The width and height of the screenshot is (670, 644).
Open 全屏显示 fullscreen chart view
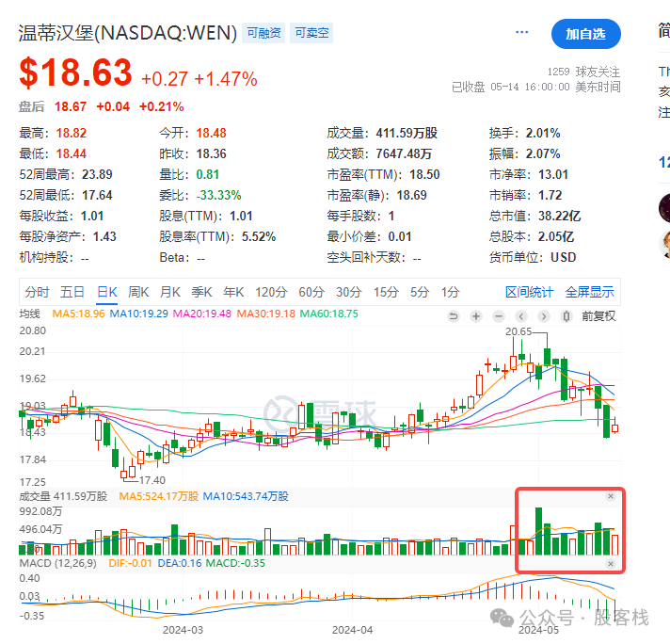pyautogui.click(x=590, y=292)
